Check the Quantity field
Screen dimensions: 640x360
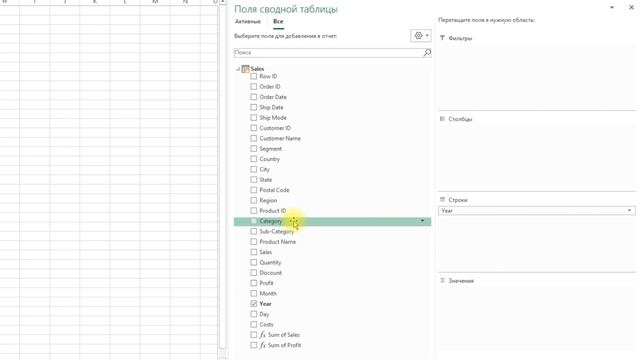pos(253,262)
